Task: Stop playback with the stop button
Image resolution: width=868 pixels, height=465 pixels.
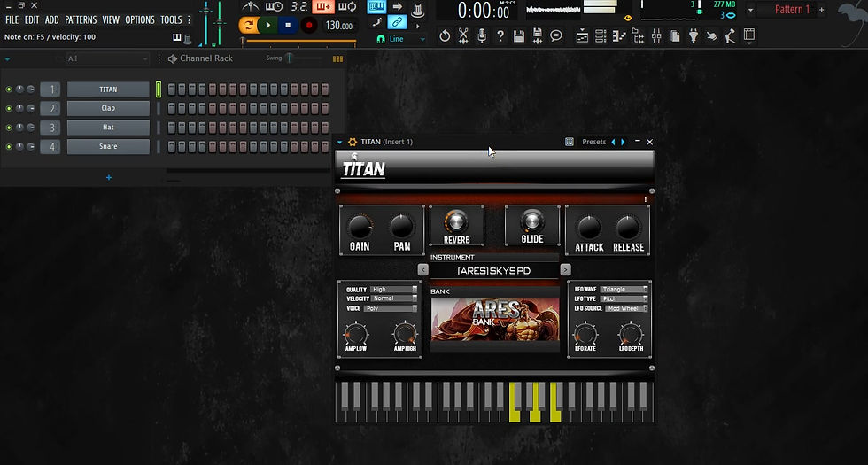Action: point(287,25)
